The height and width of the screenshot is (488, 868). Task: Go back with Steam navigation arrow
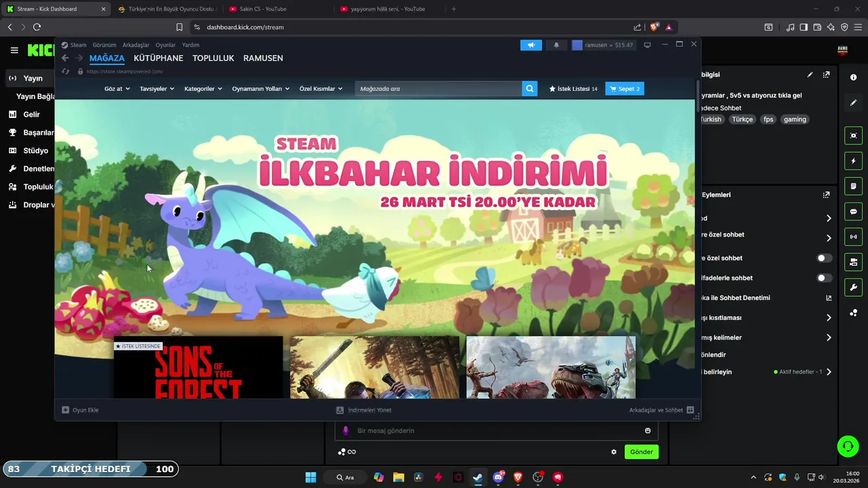pyautogui.click(x=65, y=58)
